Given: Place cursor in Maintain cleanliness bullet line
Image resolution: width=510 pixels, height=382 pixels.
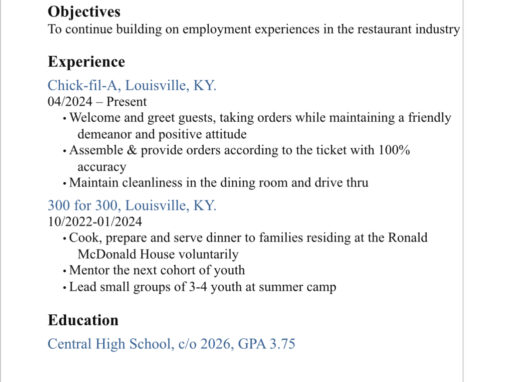Looking at the screenshot, I should pyautogui.click(x=219, y=183).
